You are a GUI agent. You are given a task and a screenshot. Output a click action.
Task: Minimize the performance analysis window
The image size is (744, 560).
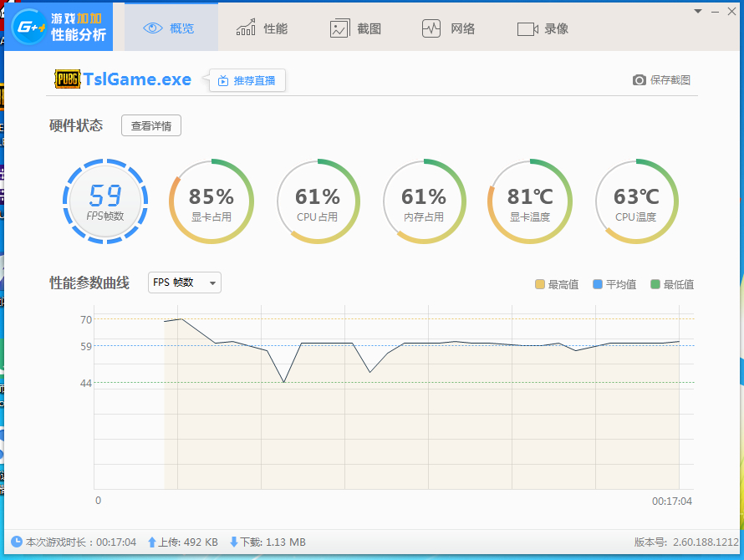(x=715, y=12)
